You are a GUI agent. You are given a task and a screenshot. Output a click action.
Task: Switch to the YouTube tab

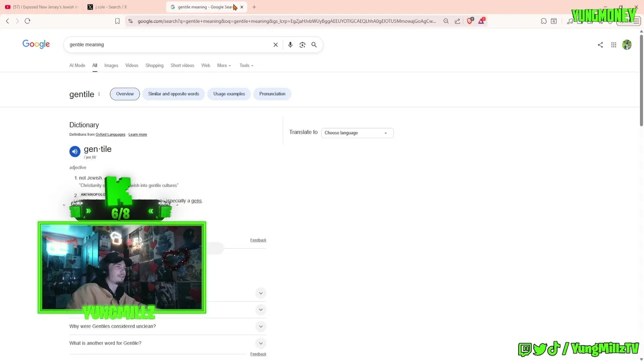(41, 7)
